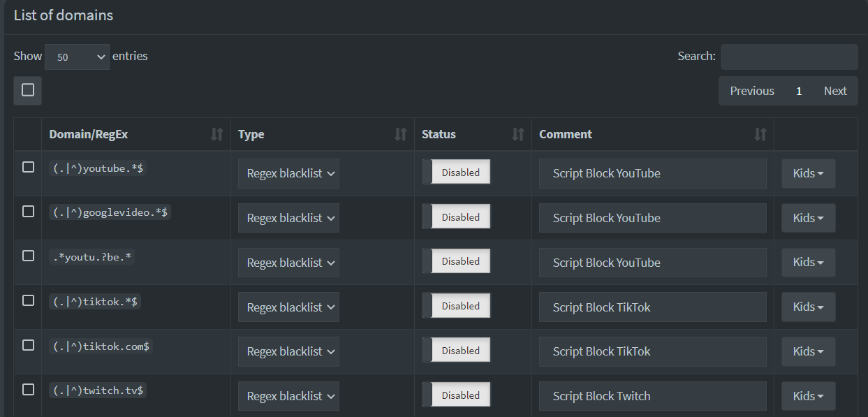Click the Comment column sort icon

click(760, 134)
